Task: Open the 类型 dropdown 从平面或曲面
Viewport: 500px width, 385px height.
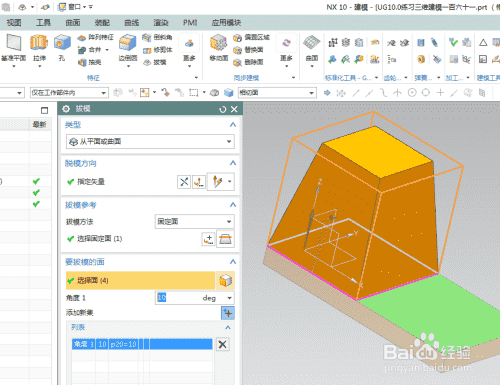Action: click(x=150, y=142)
